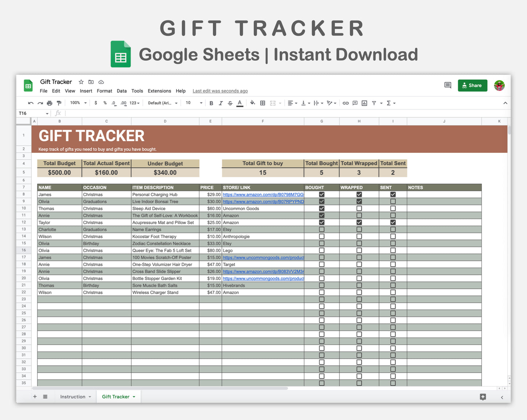This screenshot has width=527, height=420.
Task: Enable the Sent checkbox for Taylor's Acupressure Mat
Action: point(393,222)
